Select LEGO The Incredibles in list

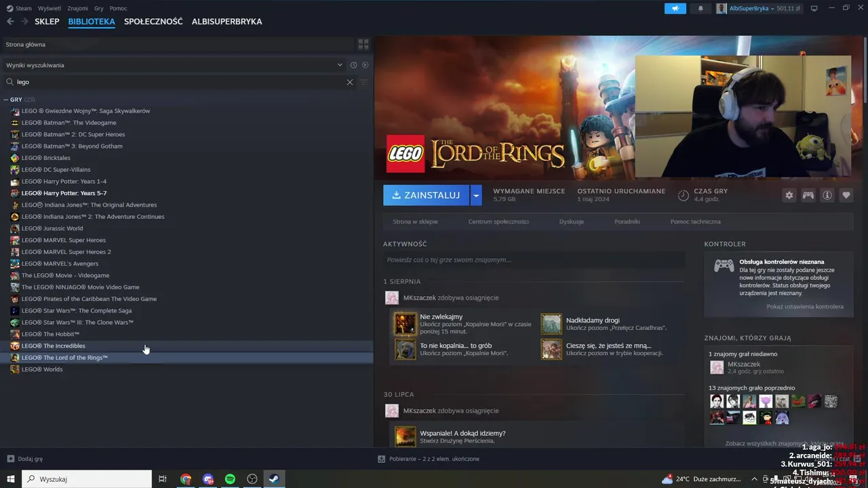click(186, 346)
